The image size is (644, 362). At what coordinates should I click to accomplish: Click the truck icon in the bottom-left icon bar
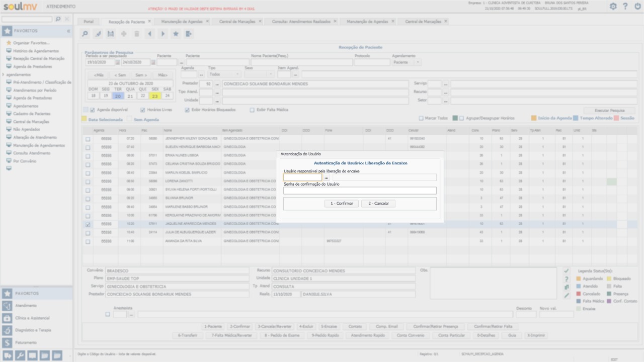point(7,355)
